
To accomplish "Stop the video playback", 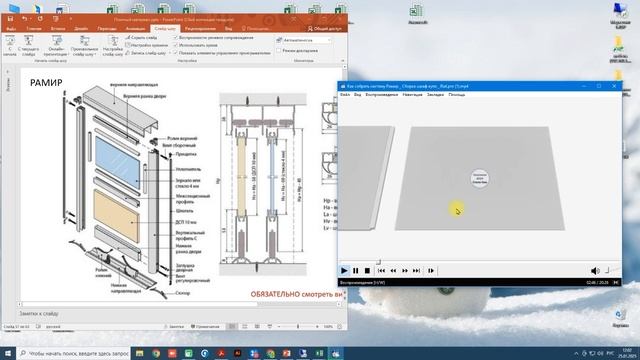I will [367, 271].
